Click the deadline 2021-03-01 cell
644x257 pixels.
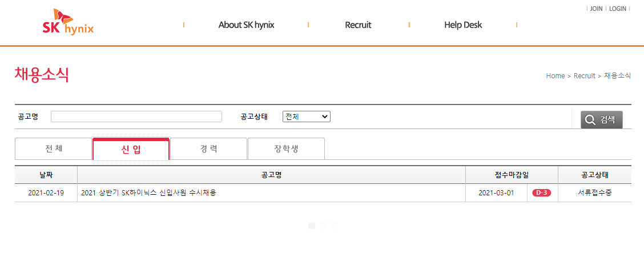tap(496, 193)
